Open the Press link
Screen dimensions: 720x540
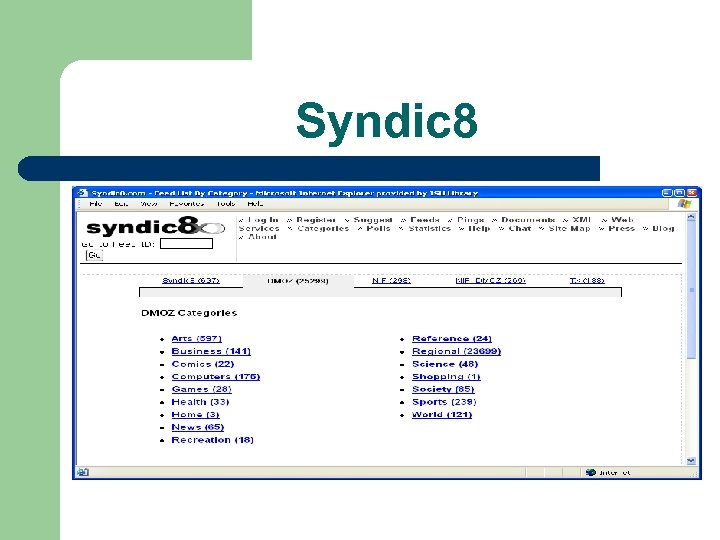tap(621, 228)
